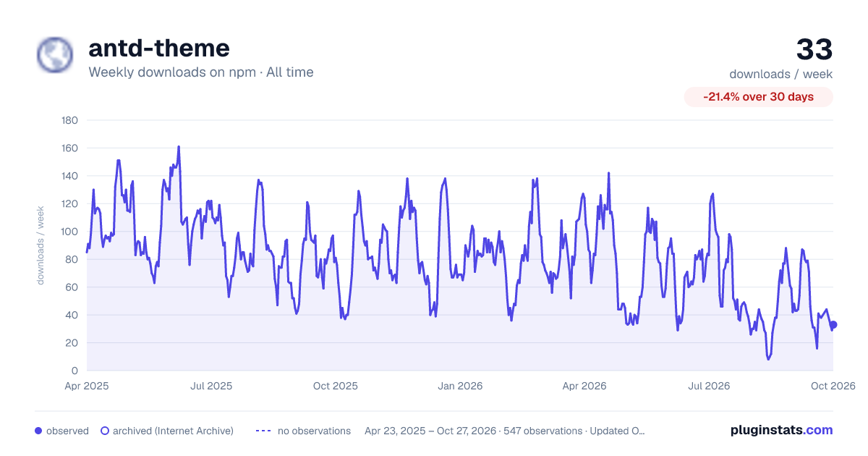Click the antd-theme globe avatar icon
Screen dimensions: 868x456
pyautogui.click(x=55, y=55)
